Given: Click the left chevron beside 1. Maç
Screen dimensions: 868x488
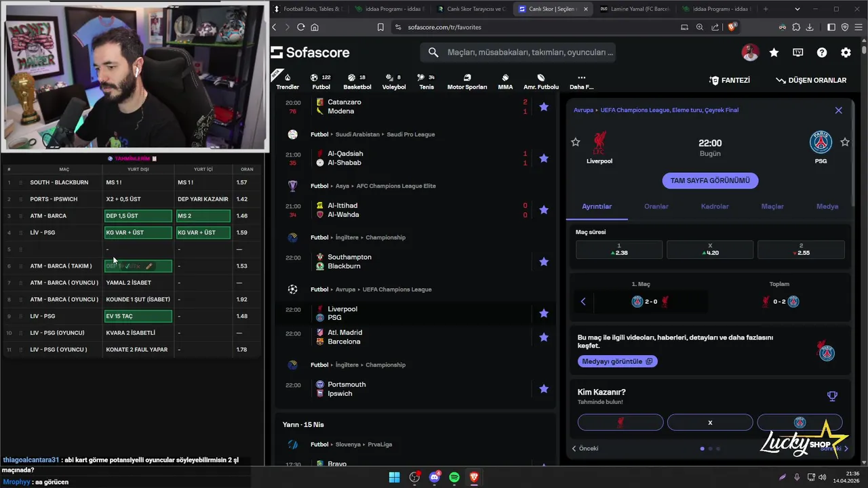Looking at the screenshot, I should pyautogui.click(x=583, y=302).
